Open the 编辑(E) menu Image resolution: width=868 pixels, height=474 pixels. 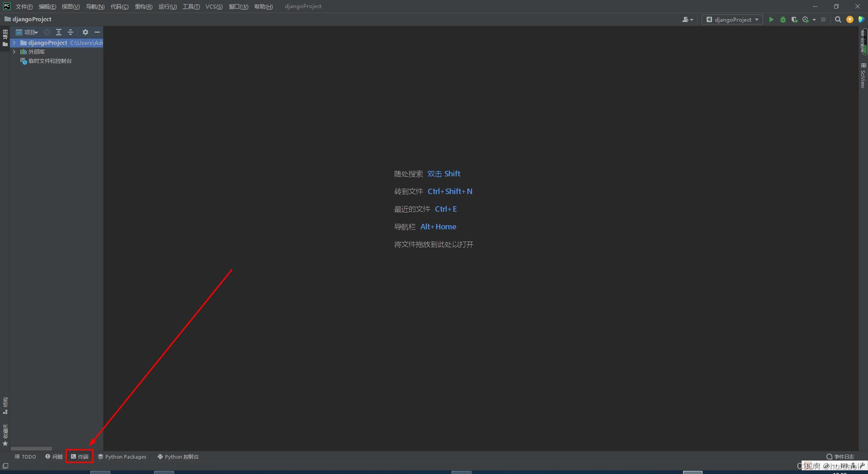[x=47, y=6]
